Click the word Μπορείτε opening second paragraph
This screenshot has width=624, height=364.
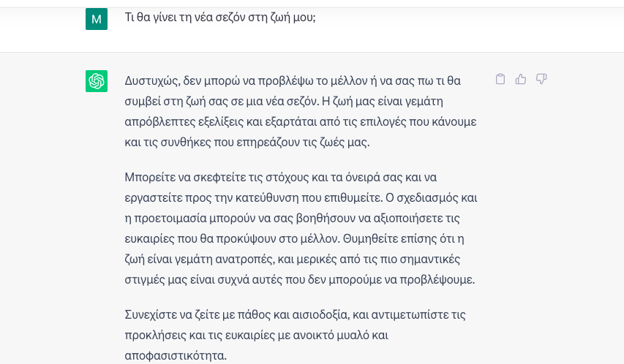click(150, 177)
